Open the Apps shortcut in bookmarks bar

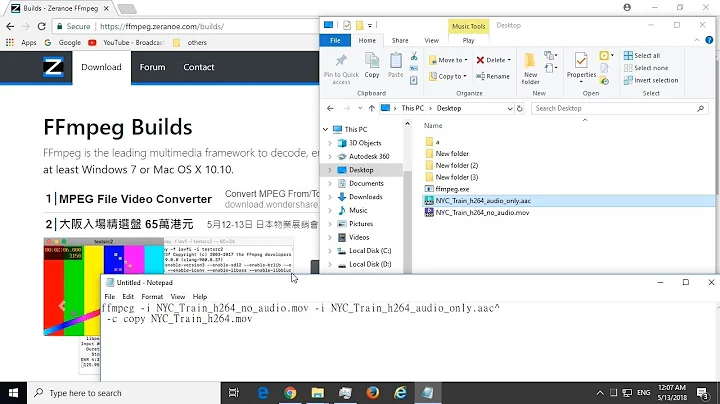click(x=21, y=42)
